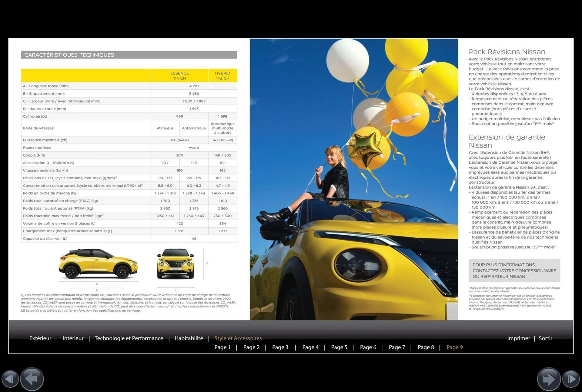This screenshot has height=392, width=582.
Task: Jump to Page 6
Action: (368, 347)
